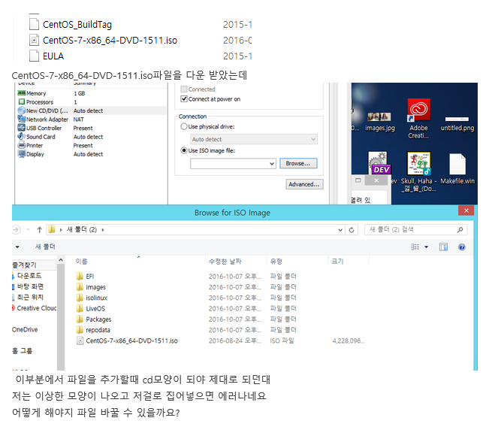Select the repodata folder name

(x=98, y=330)
